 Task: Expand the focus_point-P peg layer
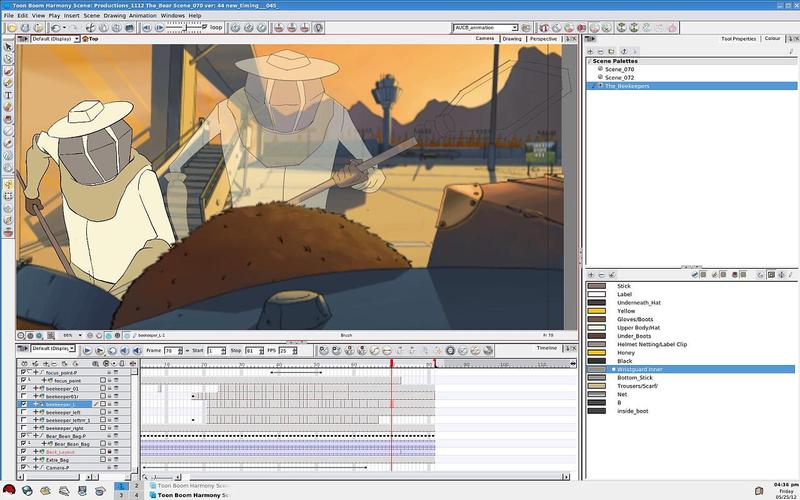point(36,372)
